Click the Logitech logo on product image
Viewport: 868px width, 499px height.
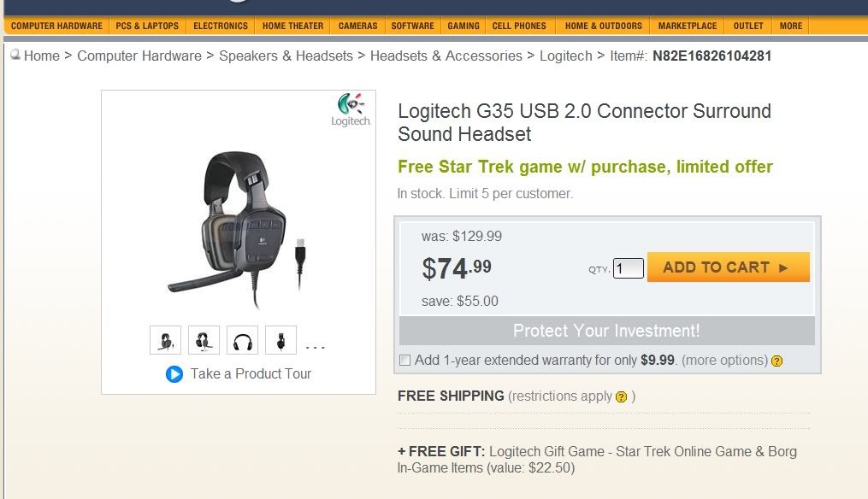tap(351, 109)
